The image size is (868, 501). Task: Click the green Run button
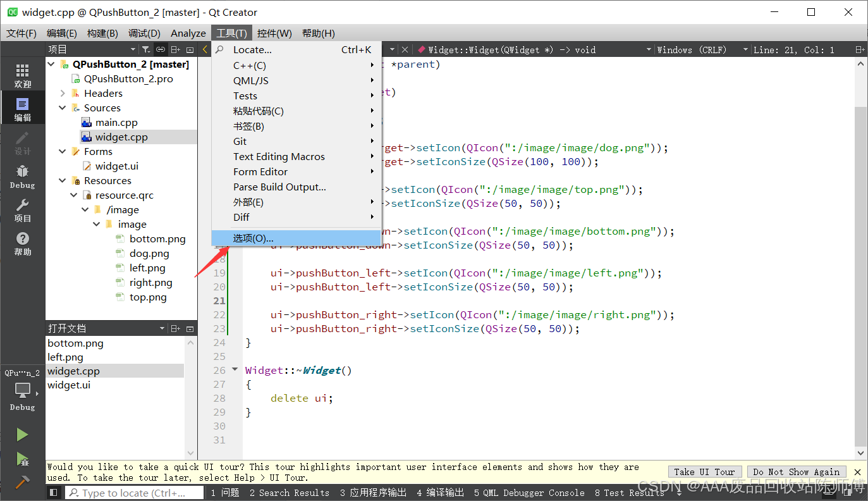point(22,435)
